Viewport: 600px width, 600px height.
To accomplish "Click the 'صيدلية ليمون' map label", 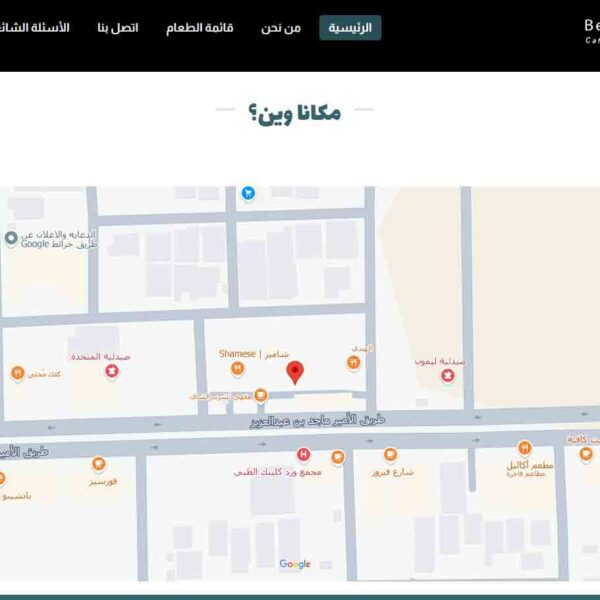I will [x=441, y=361].
